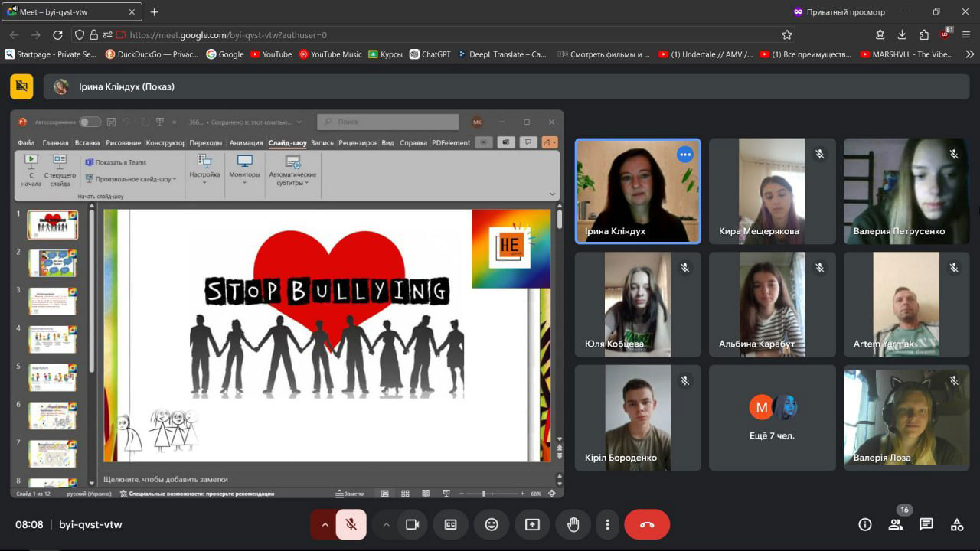
Task: Unmute the microphone in Meet
Action: (x=351, y=524)
